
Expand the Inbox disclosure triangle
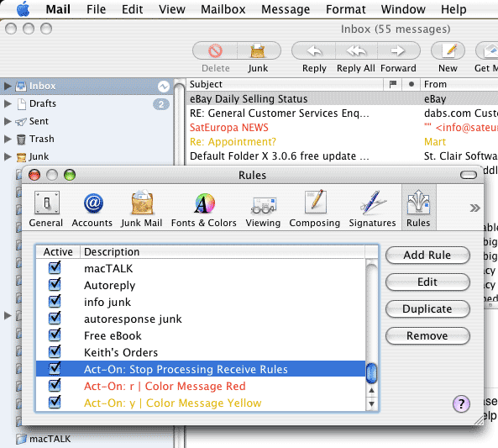pyautogui.click(x=8, y=86)
